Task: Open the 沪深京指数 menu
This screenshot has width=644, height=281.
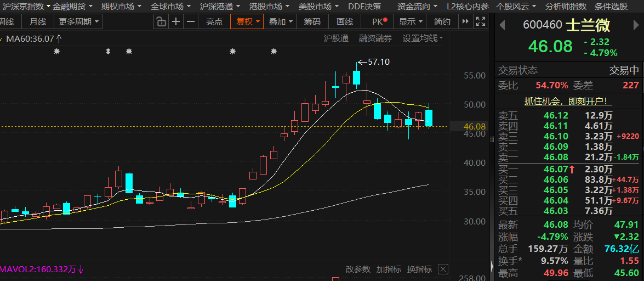Action: point(26,6)
